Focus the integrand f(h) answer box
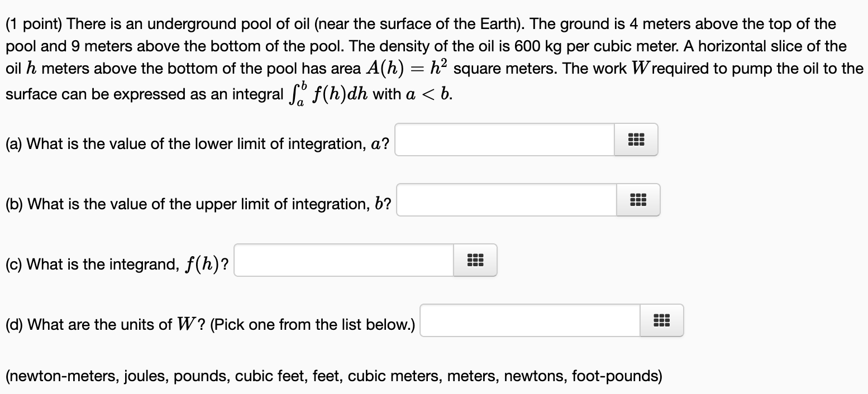 [344, 260]
